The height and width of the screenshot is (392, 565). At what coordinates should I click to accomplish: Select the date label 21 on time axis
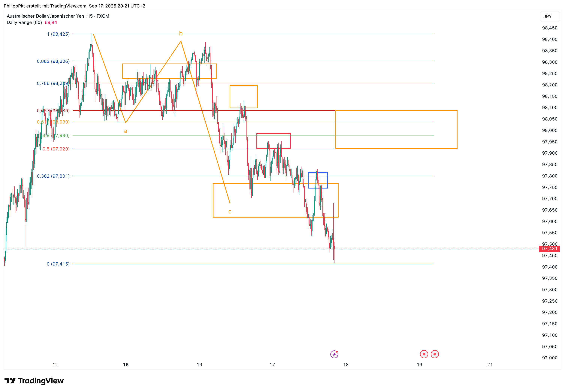tap(490, 364)
